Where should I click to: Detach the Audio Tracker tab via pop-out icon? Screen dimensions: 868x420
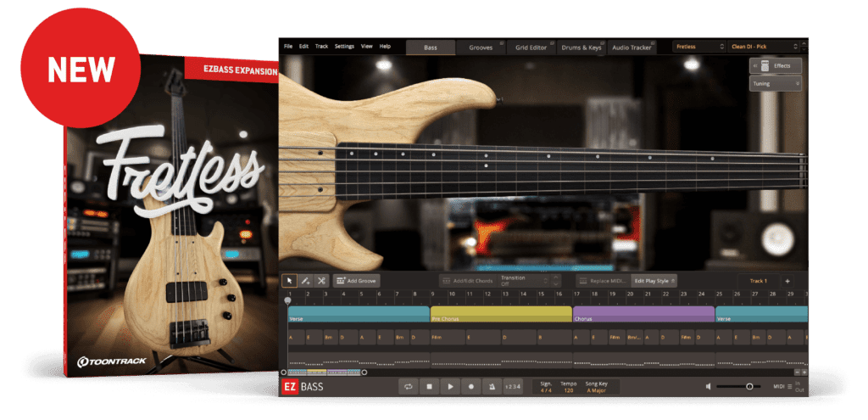[x=654, y=43]
